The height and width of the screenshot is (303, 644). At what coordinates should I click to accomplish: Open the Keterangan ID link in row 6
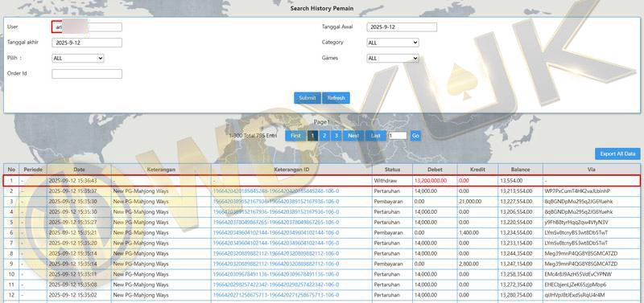click(276, 232)
